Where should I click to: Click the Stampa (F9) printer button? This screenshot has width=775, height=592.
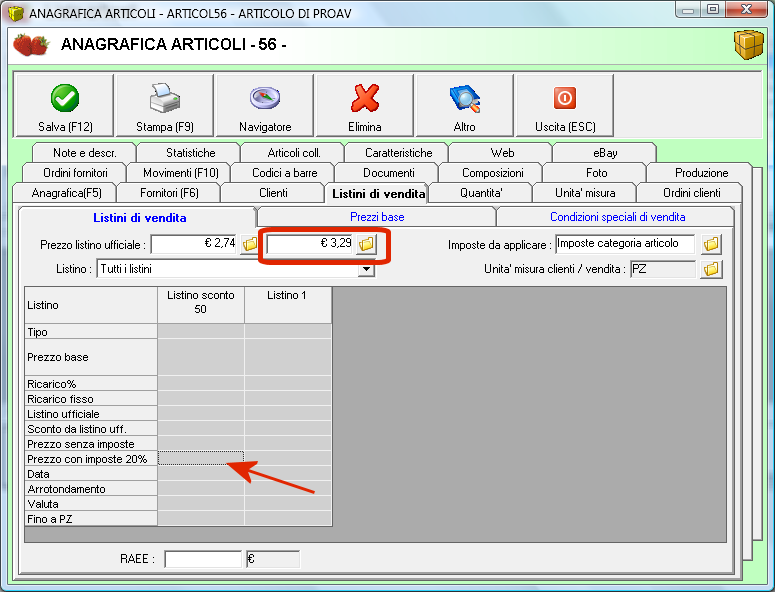click(165, 105)
